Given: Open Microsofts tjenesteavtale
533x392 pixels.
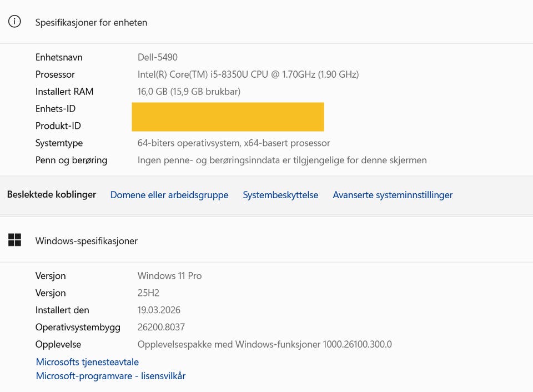Looking at the screenshot, I should (x=87, y=361).
